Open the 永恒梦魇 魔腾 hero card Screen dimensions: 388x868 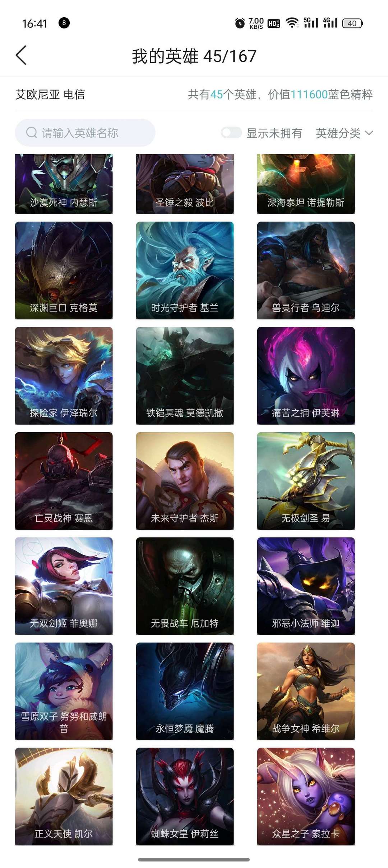(185, 691)
